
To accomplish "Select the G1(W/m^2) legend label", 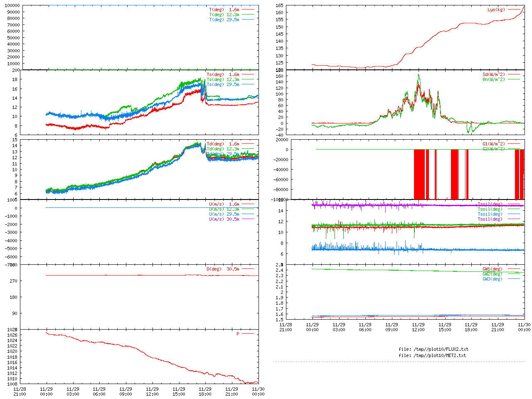I will click(x=493, y=144).
